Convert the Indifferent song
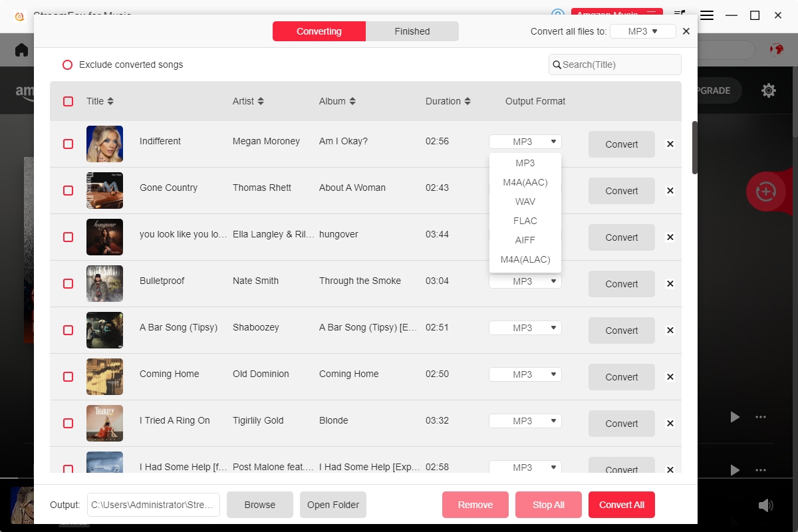 [622, 144]
